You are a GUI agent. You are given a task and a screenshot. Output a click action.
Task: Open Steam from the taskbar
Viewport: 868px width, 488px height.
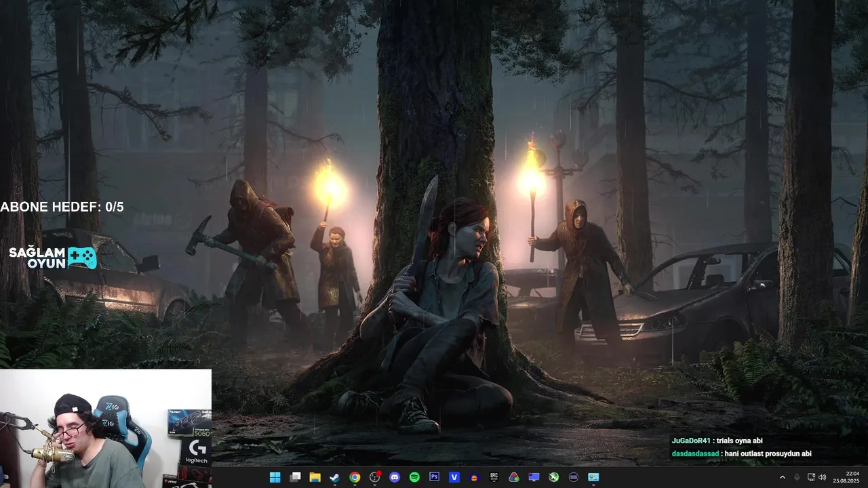coord(334,477)
